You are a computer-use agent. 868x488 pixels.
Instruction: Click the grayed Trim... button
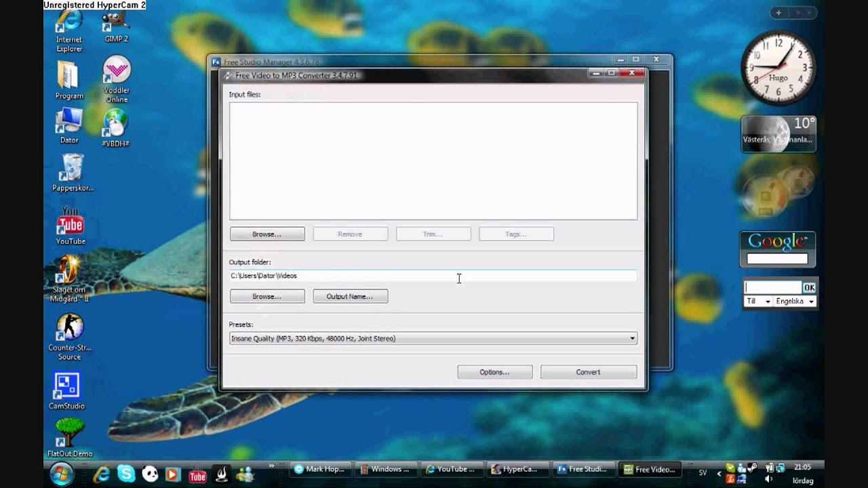coord(433,234)
